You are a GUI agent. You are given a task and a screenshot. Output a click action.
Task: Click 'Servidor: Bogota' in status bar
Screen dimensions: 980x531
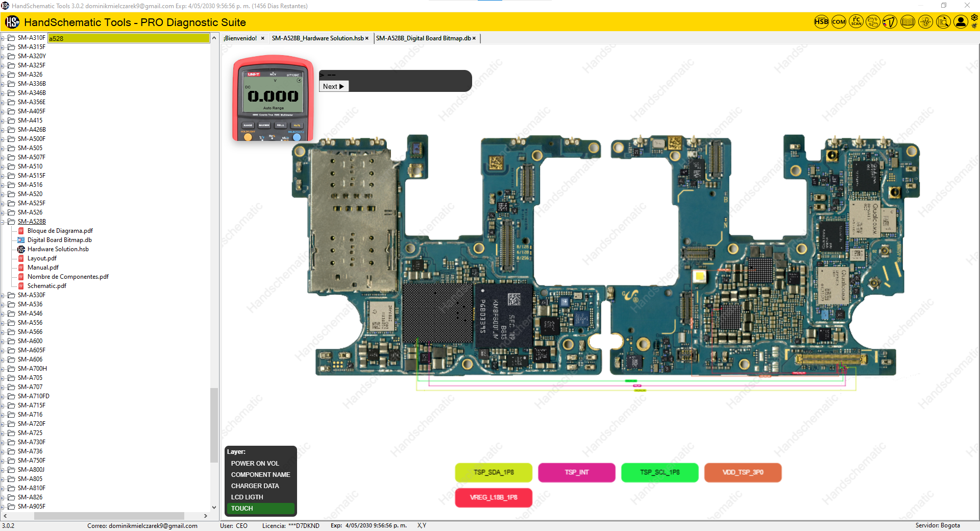click(x=938, y=525)
